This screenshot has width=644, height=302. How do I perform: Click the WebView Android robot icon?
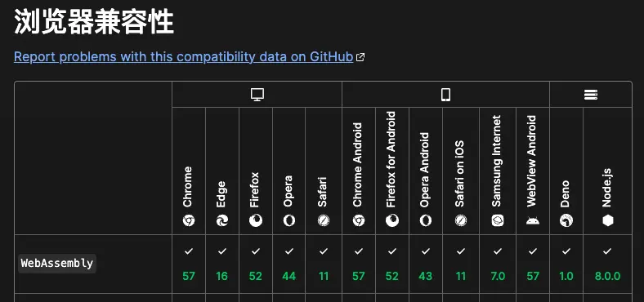pos(533,220)
